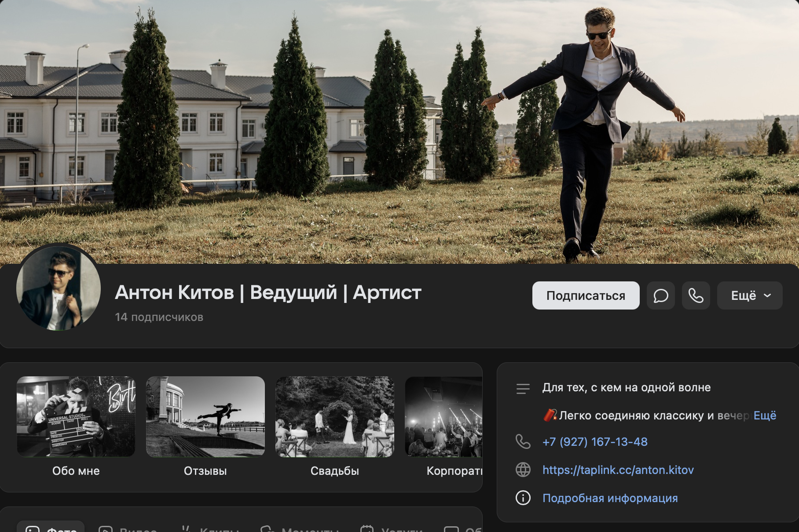Click the 14 подписчиков subscribers count
Screen dimensions: 799x532
pos(159,317)
